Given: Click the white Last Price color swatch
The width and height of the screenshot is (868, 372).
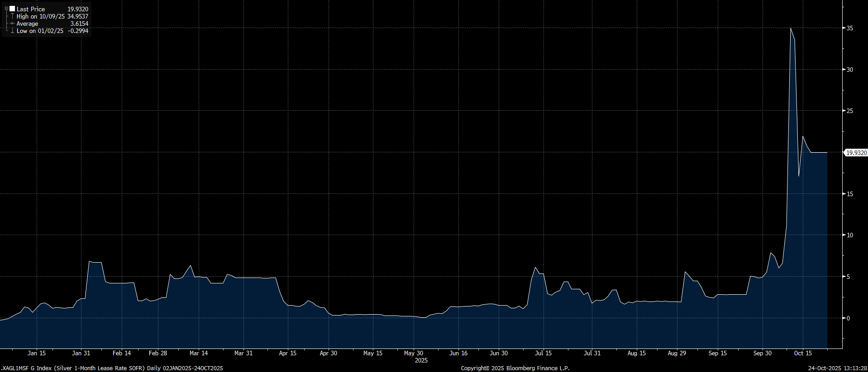Looking at the screenshot, I should (12, 9).
